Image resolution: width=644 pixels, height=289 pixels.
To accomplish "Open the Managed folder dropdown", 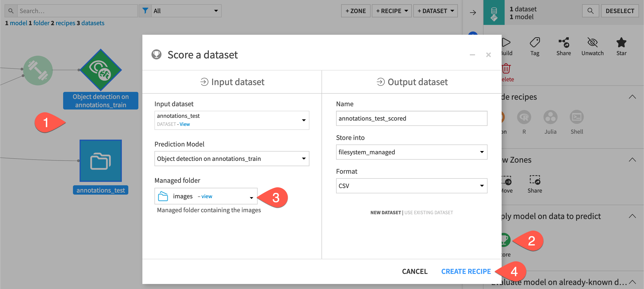I will [x=206, y=196].
